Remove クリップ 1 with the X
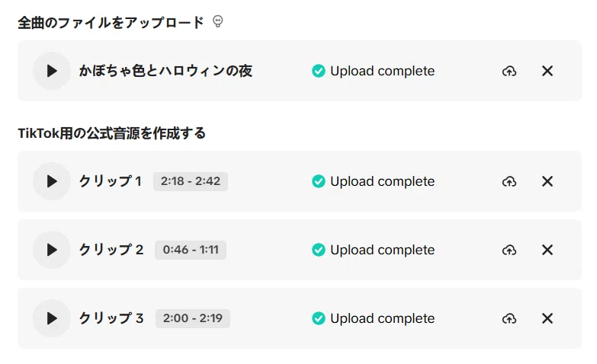Image resolution: width=597 pixels, height=364 pixels. click(547, 181)
